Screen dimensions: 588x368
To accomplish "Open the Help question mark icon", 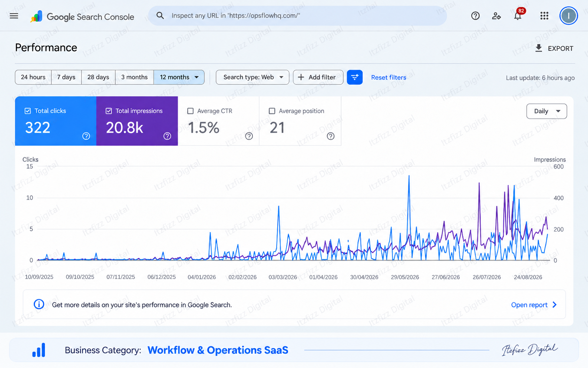I will (x=475, y=16).
